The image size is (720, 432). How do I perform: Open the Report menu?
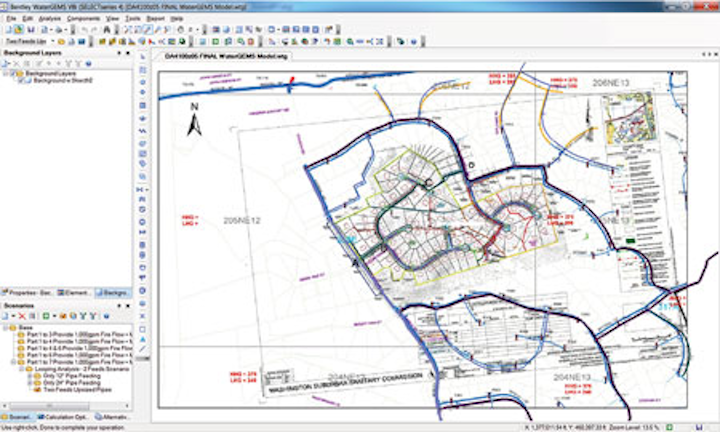tap(155, 18)
